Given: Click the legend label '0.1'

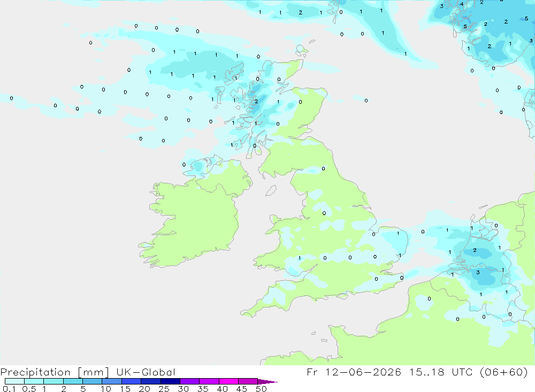Looking at the screenshot, I should [x=9, y=389].
